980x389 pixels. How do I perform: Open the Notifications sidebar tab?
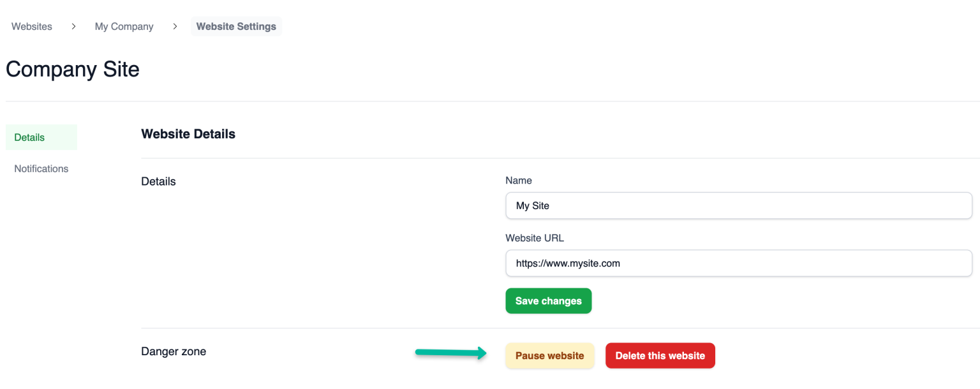point(41,168)
